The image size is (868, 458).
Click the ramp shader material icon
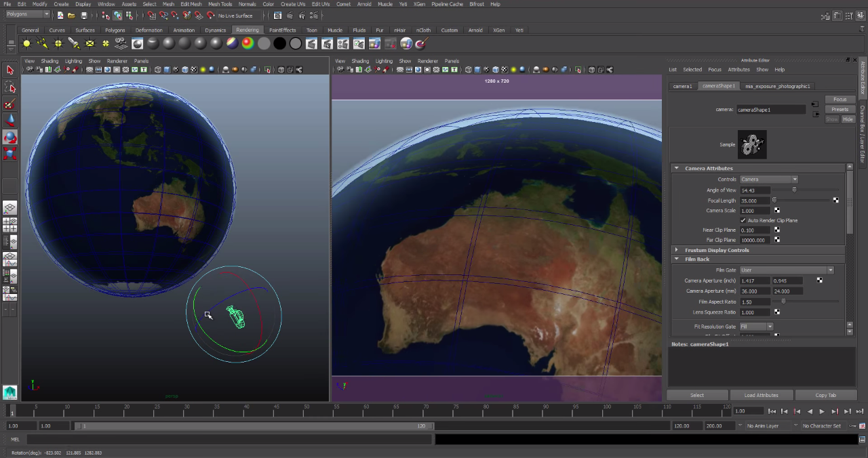[248, 43]
